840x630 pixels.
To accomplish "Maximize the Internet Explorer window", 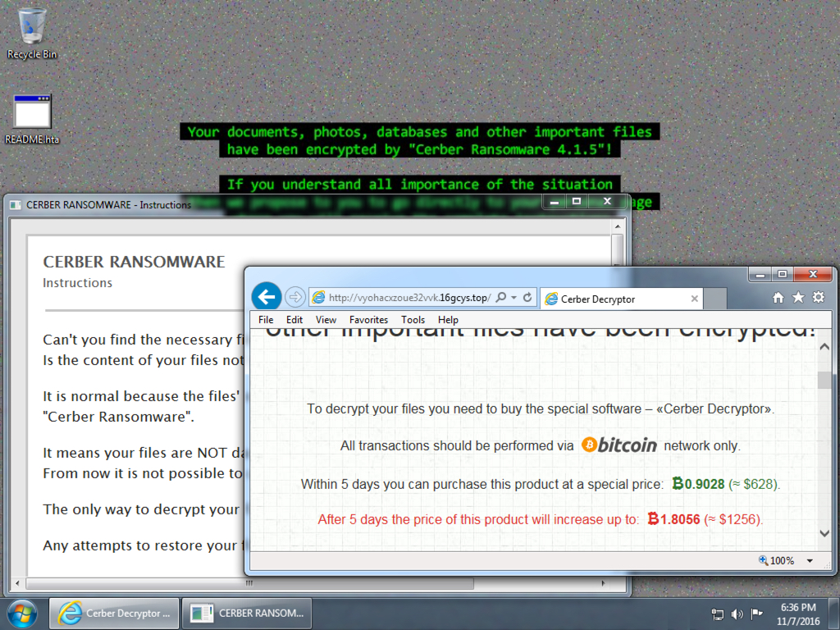I will coord(782,274).
